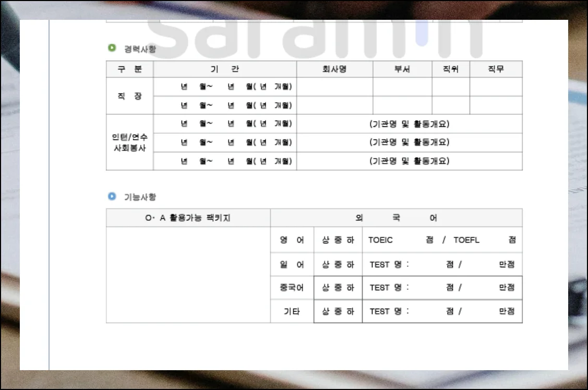This screenshot has width=588, height=390.
Task: Click the last (기관명 및 활동개요) cell
Action: coord(409,161)
